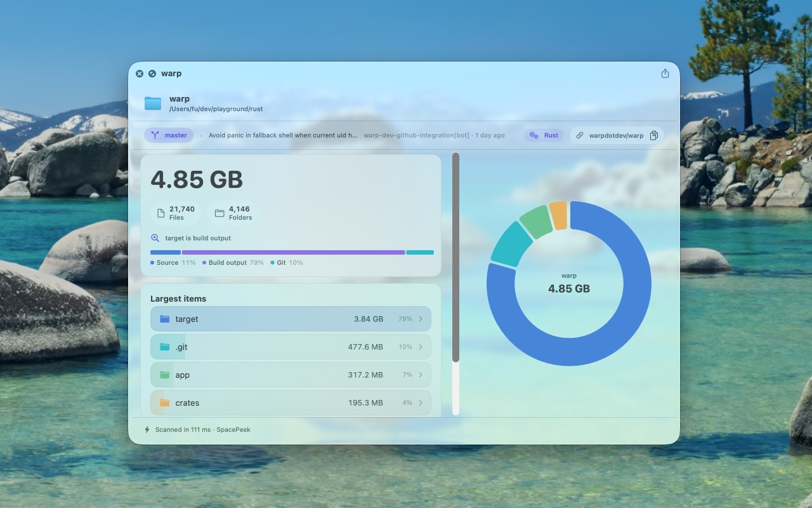Click the warp-dev-github-integration[bot] author text

pos(417,135)
